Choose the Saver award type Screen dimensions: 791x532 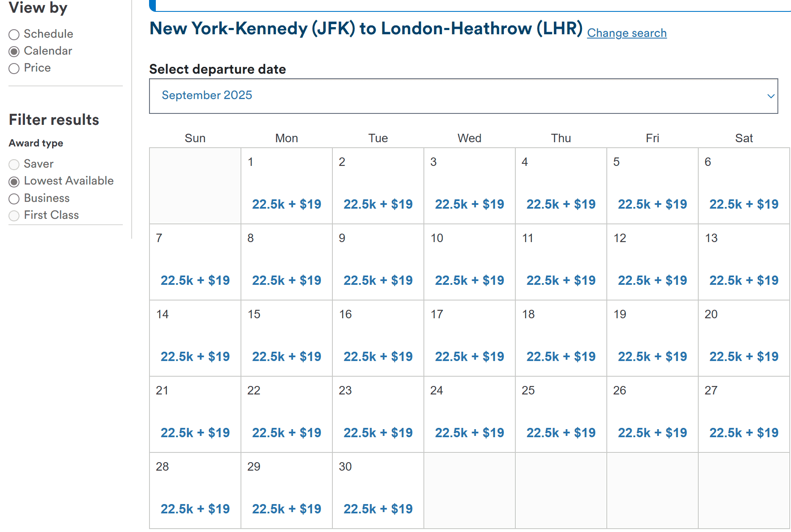click(x=14, y=165)
